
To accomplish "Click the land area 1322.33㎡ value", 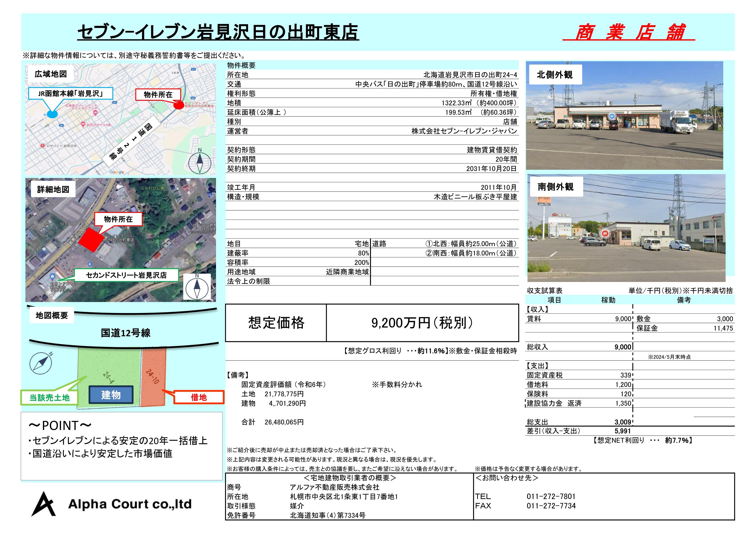I will coord(479,103).
